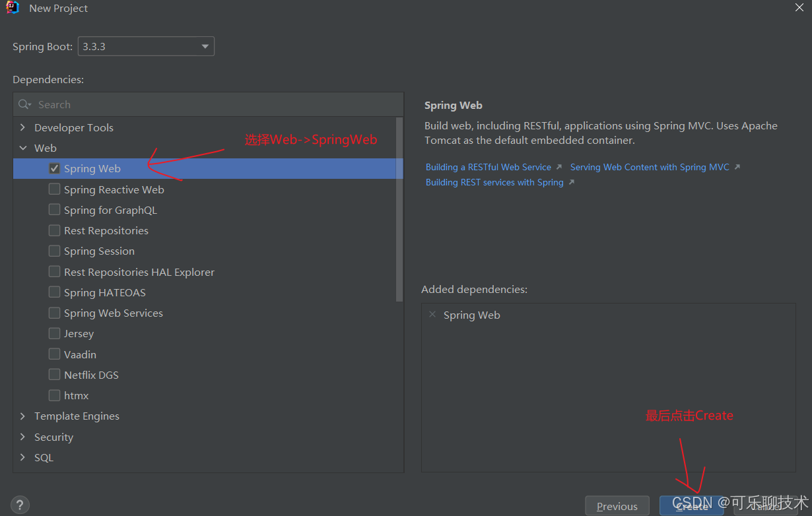Tick the Rest Repositories checkbox

[54, 230]
